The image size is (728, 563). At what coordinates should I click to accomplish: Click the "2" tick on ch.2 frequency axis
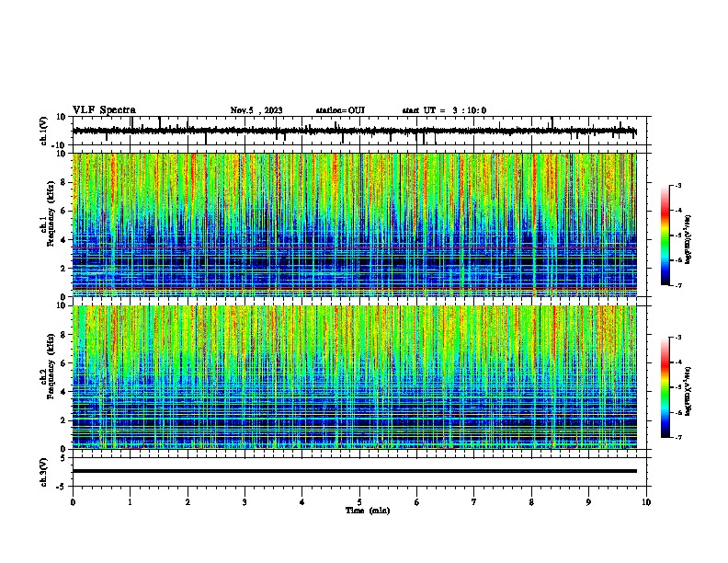64,420
